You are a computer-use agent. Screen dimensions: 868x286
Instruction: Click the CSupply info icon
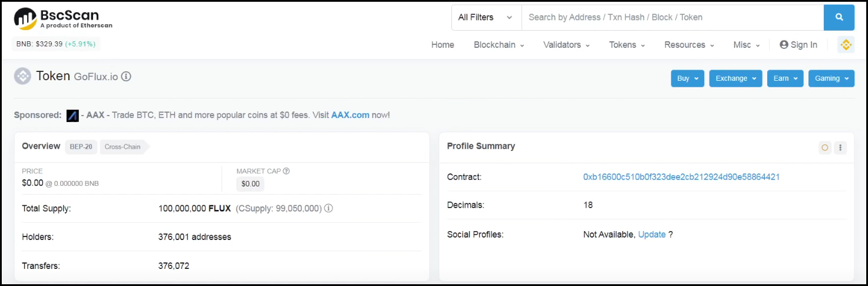click(329, 208)
